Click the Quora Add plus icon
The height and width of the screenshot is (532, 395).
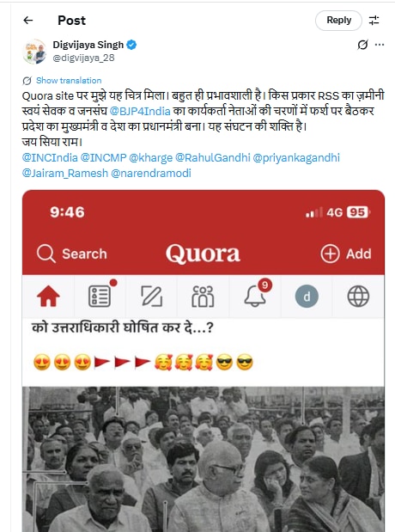point(330,254)
